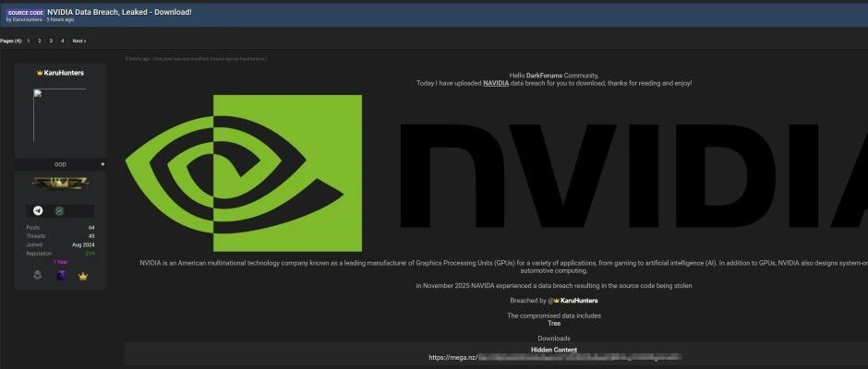868x369 pixels.
Task: Click the November 2025 breach description sentence
Action: click(554, 286)
